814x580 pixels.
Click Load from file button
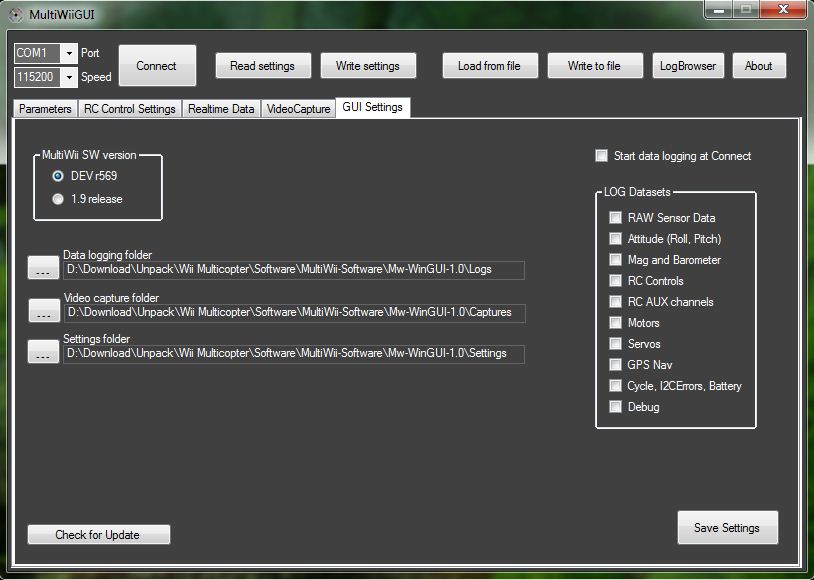[x=490, y=66]
